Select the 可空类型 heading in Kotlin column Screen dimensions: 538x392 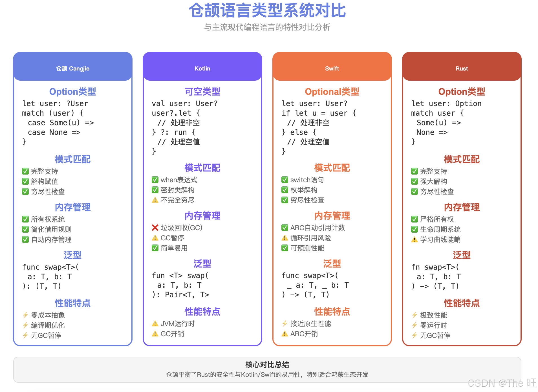tap(202, 92)
